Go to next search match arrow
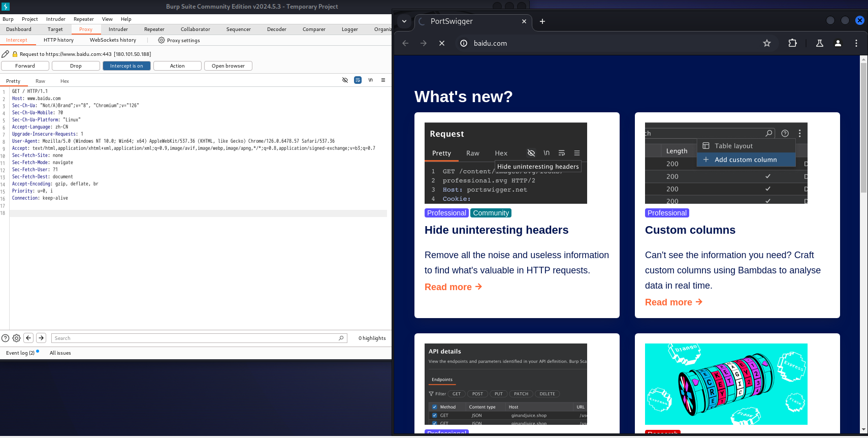The width and height of the screenshot is (868, 438). click(41, 338)
